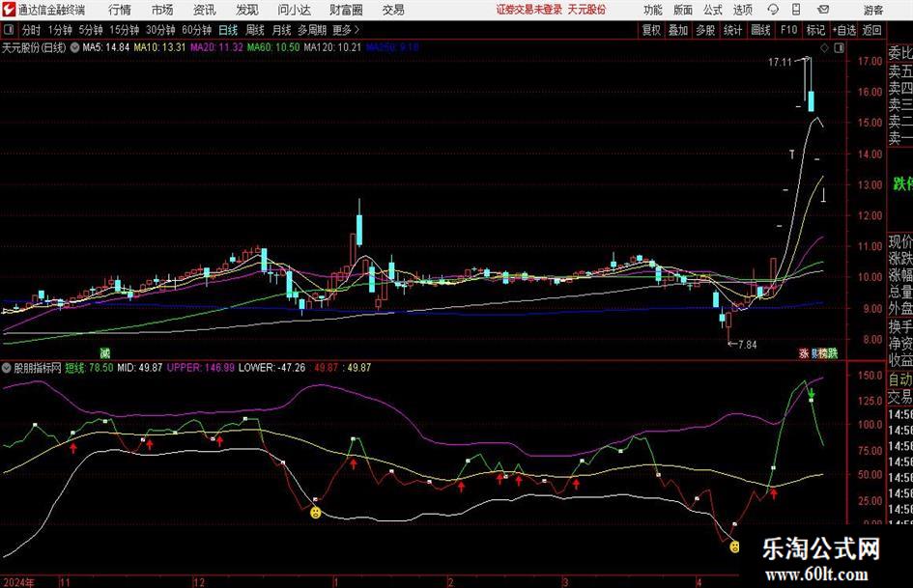Toggle the side panel icon on the main chart

coord(839,48)
